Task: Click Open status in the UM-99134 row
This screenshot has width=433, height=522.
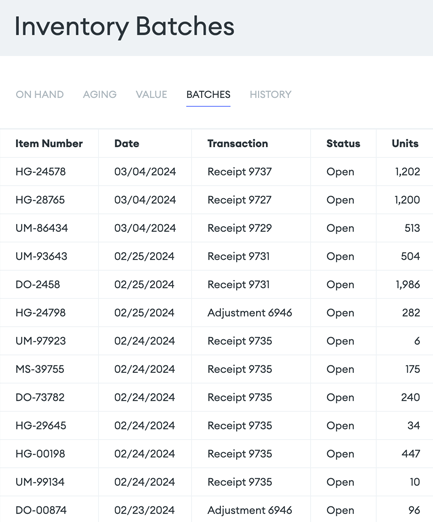Action: click(x=340, y=482)
